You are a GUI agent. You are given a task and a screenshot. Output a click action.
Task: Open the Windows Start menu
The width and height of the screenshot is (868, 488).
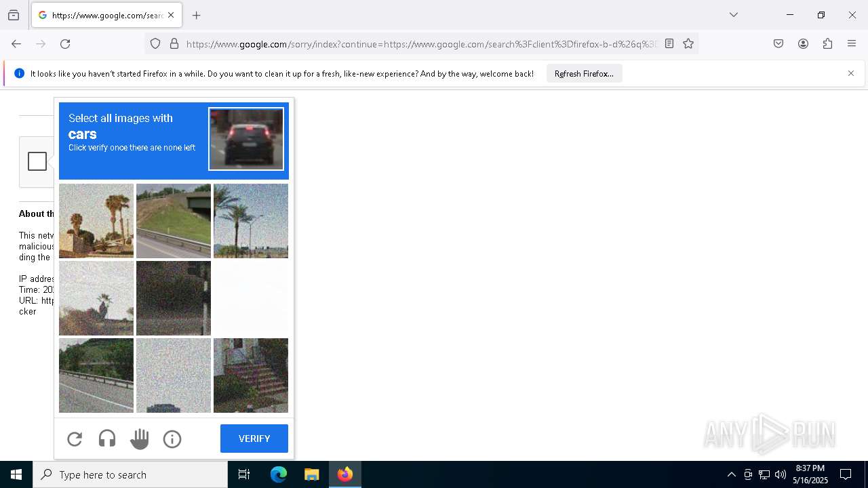point(16,474)
